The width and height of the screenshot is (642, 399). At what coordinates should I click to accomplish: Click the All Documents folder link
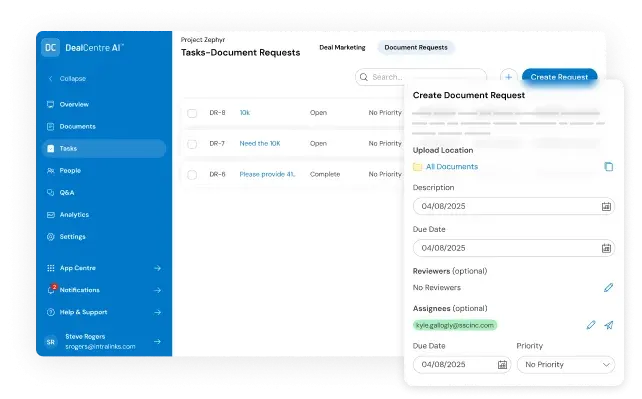click(452, 167)
